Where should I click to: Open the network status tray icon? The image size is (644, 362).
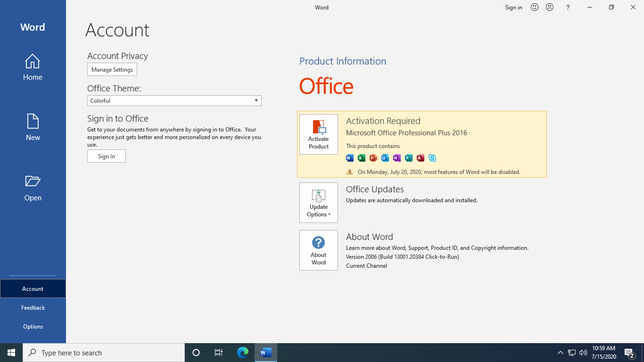click(x=572, y=353)
